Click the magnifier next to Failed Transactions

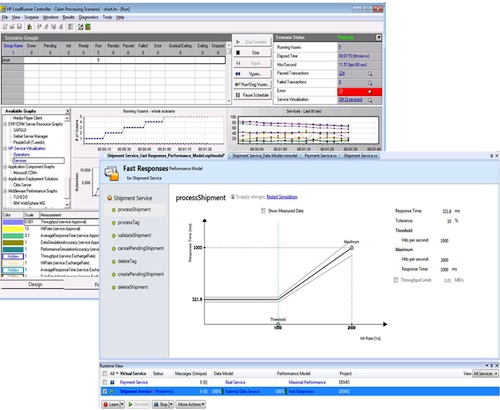coord(370,83)
